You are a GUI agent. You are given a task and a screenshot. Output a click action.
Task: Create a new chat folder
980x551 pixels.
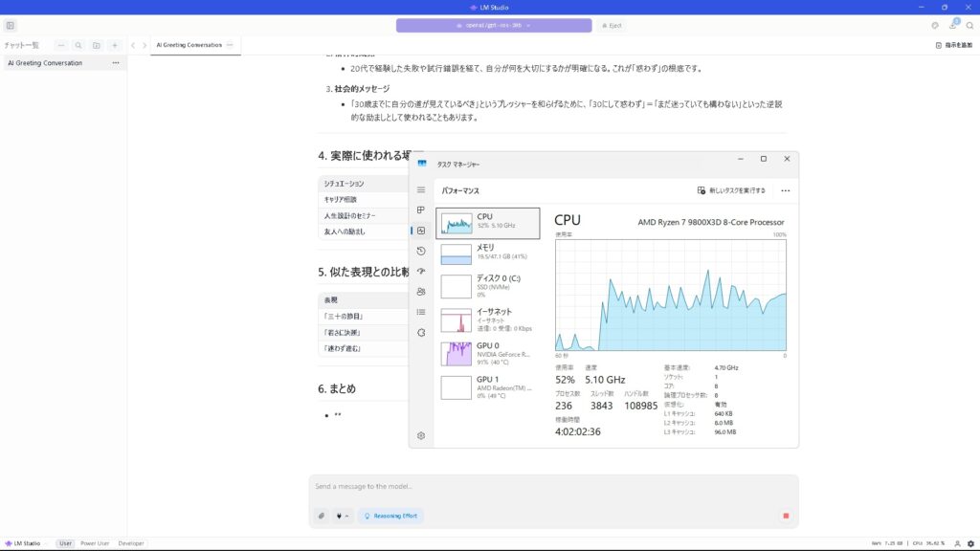click(96, 45)
